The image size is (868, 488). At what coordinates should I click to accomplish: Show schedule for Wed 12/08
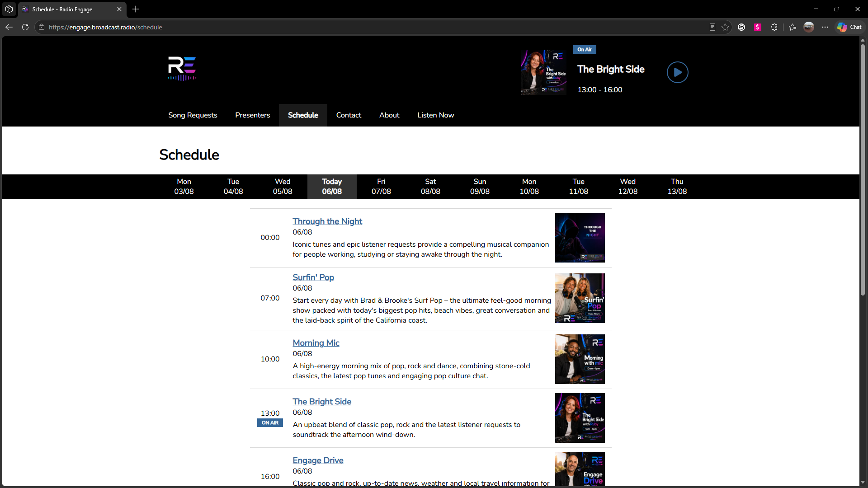pyautogui.click(x=628, y=187)
